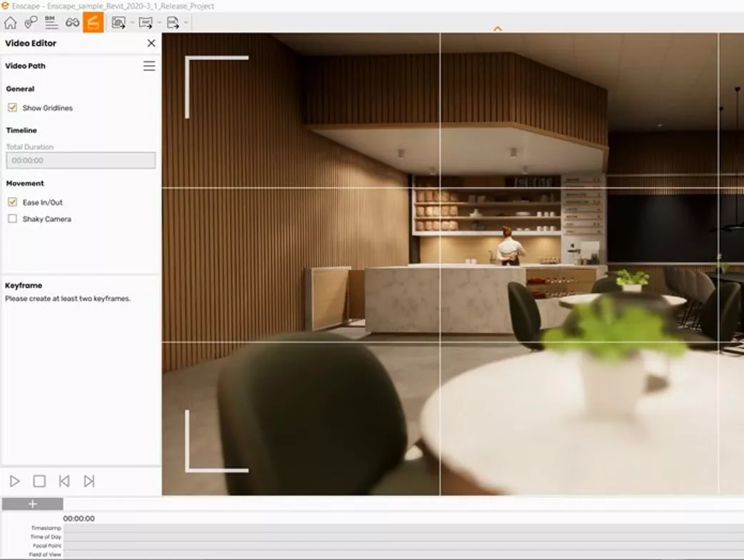Viewport: 744px width, 560px height.
Task: Close the Video Editor panel
Action: [x=151, y=43]
